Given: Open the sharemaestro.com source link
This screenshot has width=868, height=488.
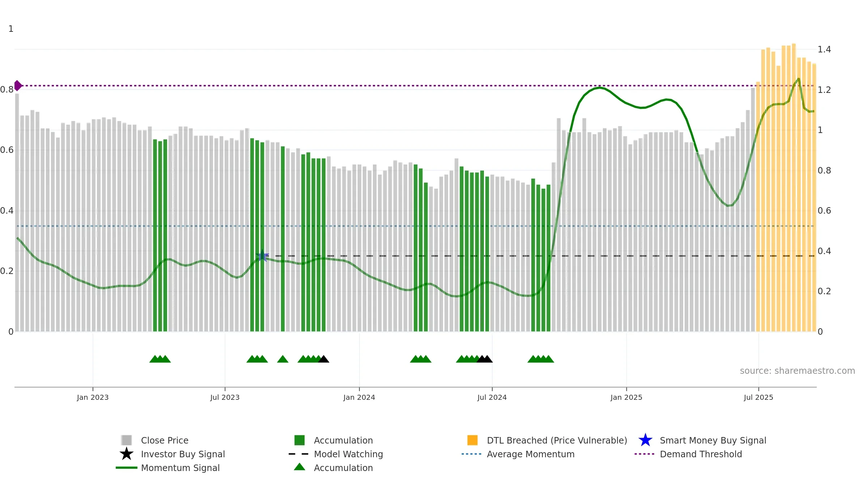Looking at the screenshot, I should point(797,371).
